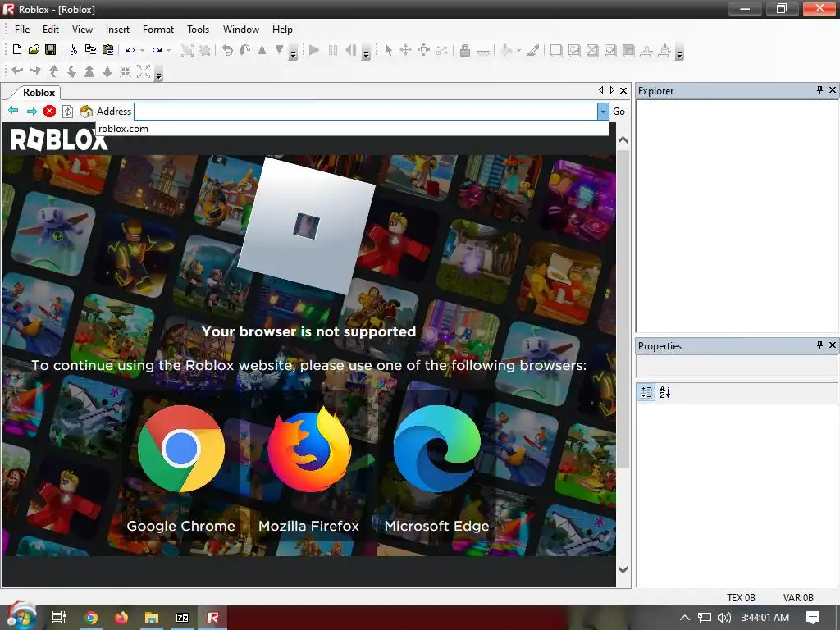Switch Properties to categorized view

pyautogui.click(x=646, y=392)
